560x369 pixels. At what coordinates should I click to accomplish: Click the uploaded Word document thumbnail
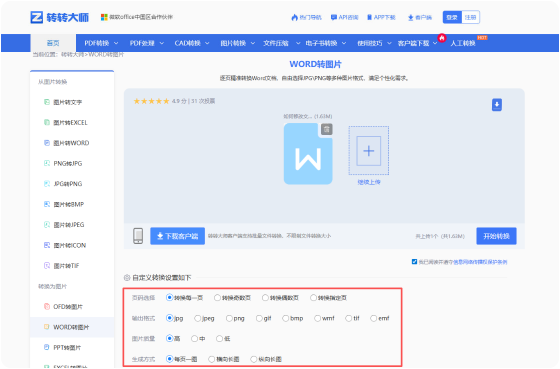coord(308,154)
